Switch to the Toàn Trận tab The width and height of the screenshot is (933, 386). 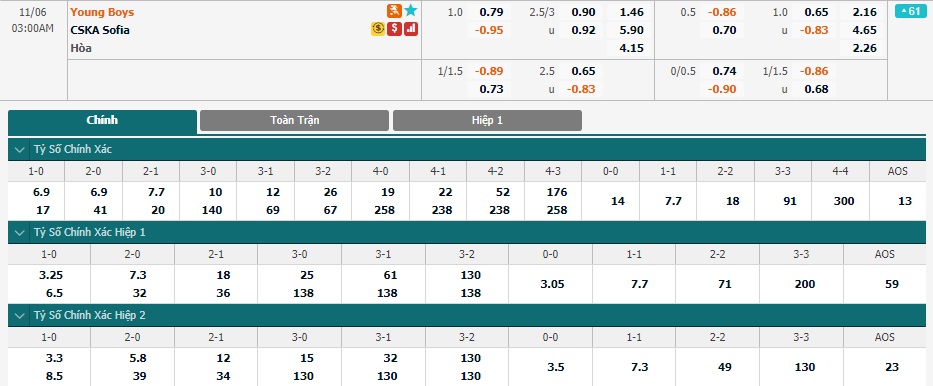[x=295, y=120]
